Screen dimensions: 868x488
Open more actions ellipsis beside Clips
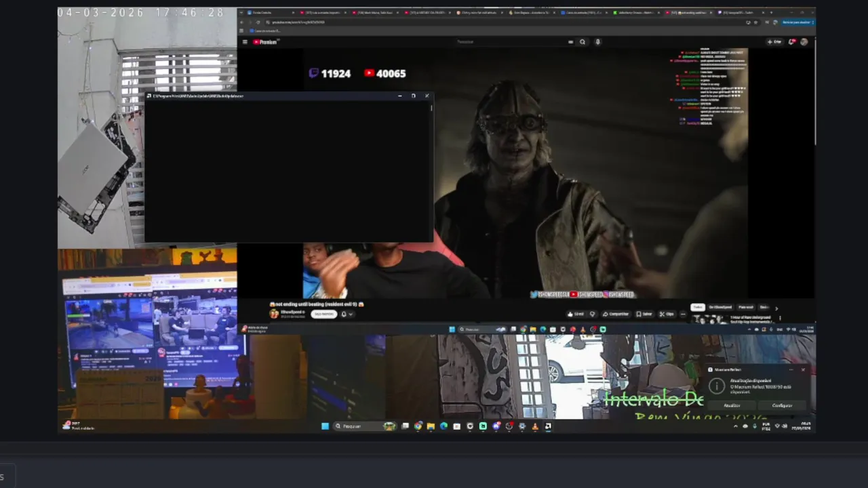click(683, 314)
